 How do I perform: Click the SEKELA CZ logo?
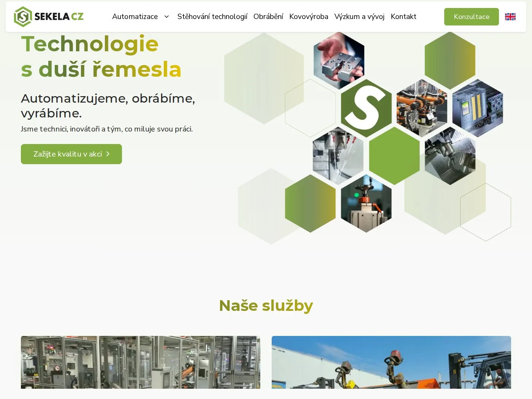click(x=49, y=17)
